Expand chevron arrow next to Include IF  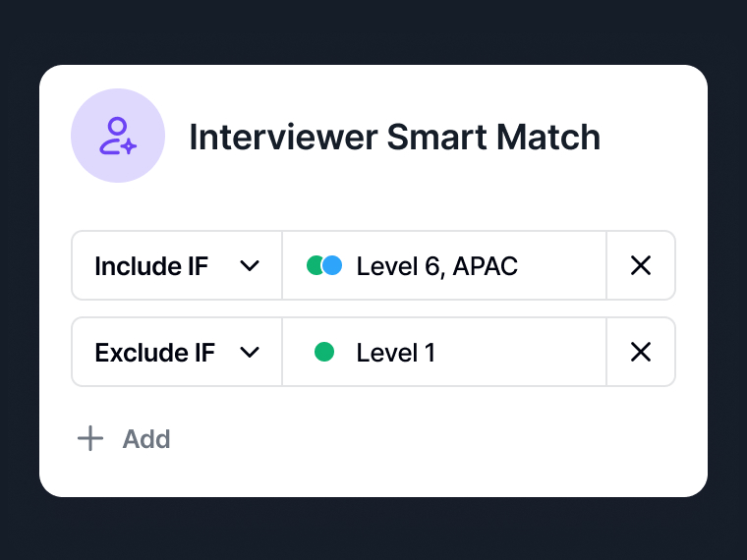[x=250, y=266]
